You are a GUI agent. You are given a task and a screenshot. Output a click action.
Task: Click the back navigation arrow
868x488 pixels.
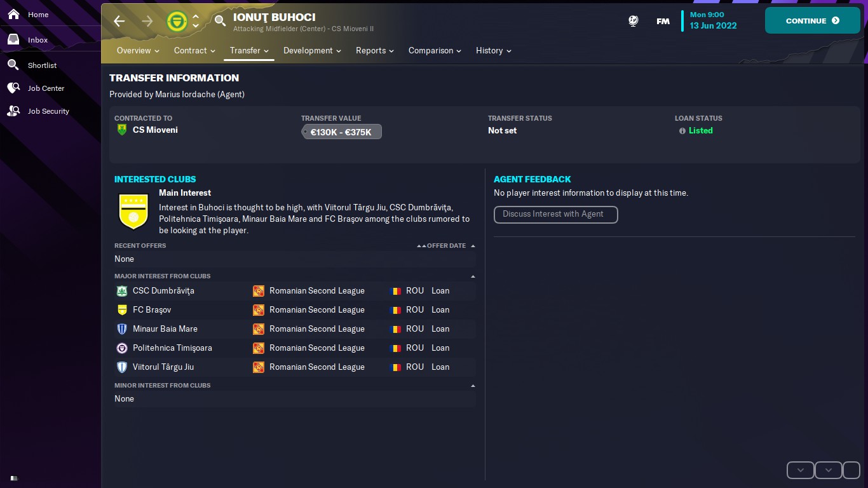pyautogui.click(x=119, y=21)
